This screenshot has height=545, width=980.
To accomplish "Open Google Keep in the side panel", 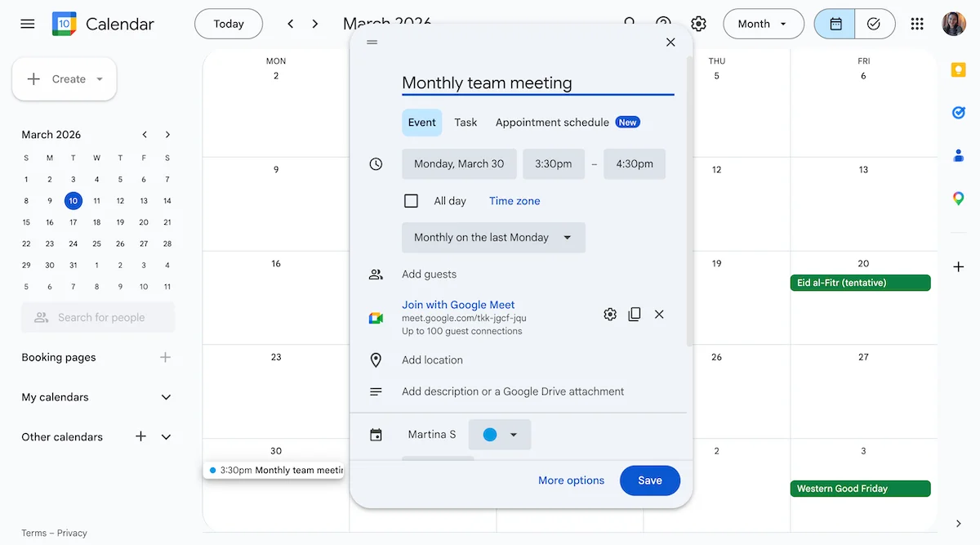I will pos(957,70).
